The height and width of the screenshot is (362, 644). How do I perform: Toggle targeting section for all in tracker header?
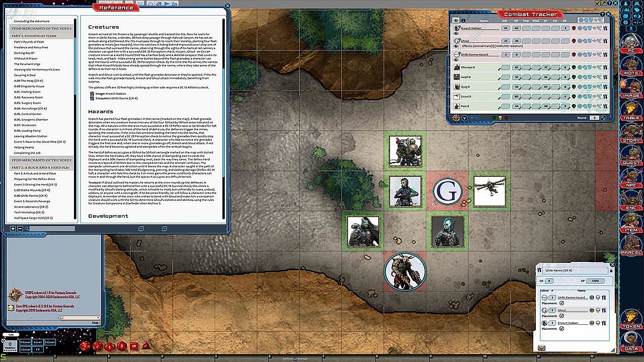click(x=581, y=21)
